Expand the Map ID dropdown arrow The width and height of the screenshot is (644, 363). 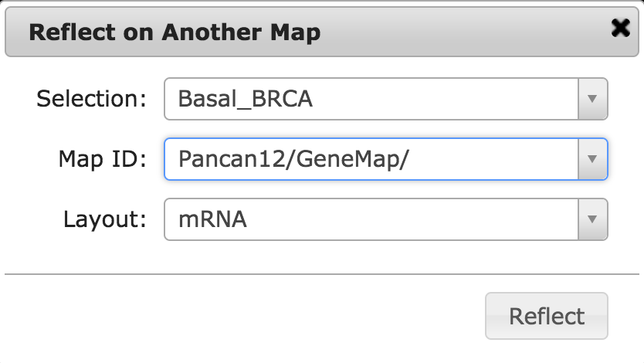(592, 159)
